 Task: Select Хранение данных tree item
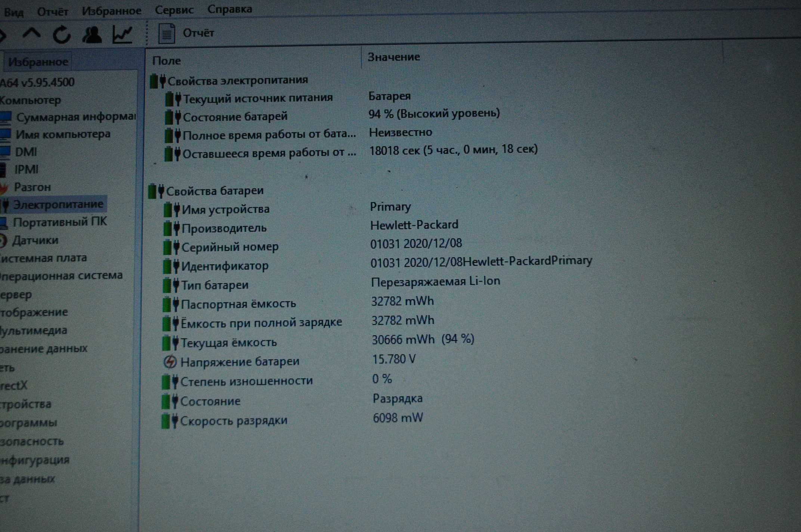pos(43,349)
